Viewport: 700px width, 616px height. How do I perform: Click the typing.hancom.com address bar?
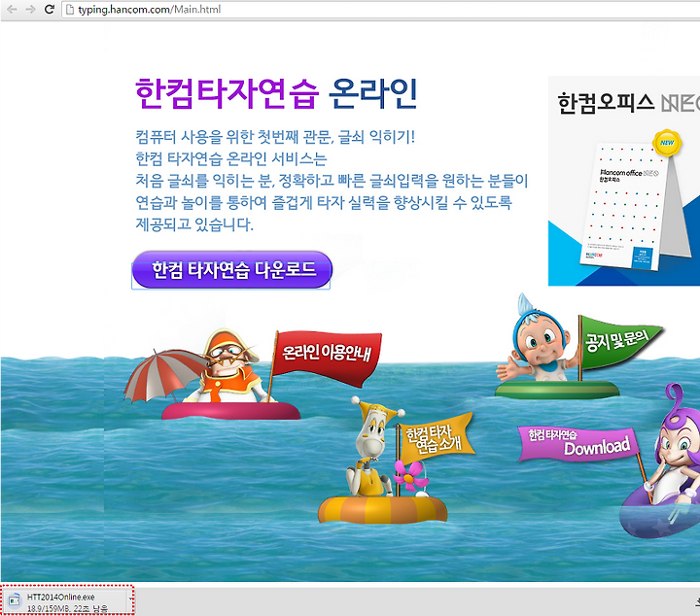pos(380,10)
